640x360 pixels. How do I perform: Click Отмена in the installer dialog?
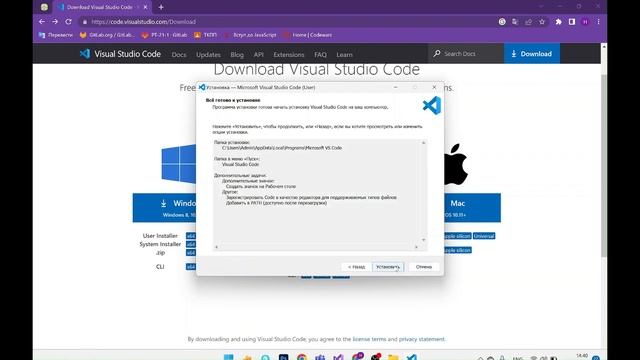pyautogui.click(x=424, y=267)
